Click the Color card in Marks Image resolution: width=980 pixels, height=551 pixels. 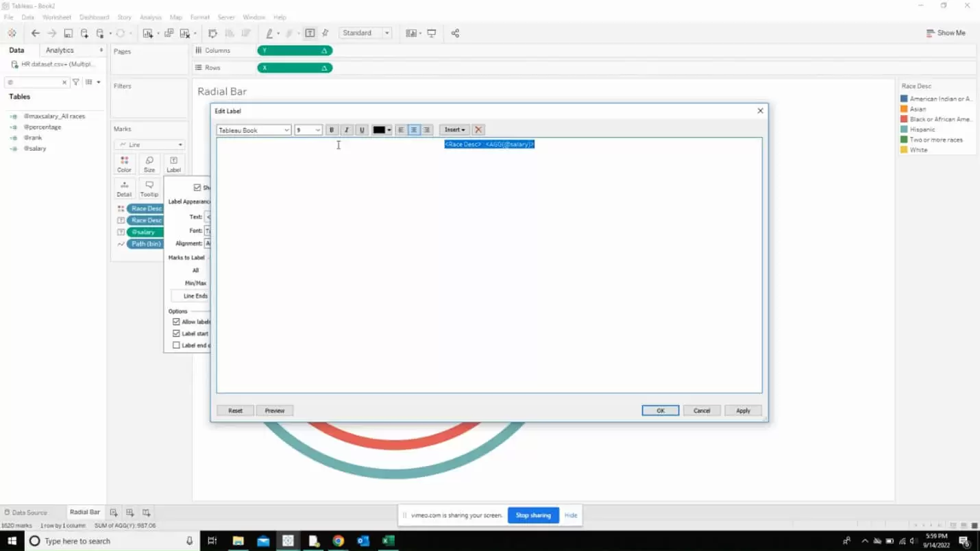click(x=124, y=164)
